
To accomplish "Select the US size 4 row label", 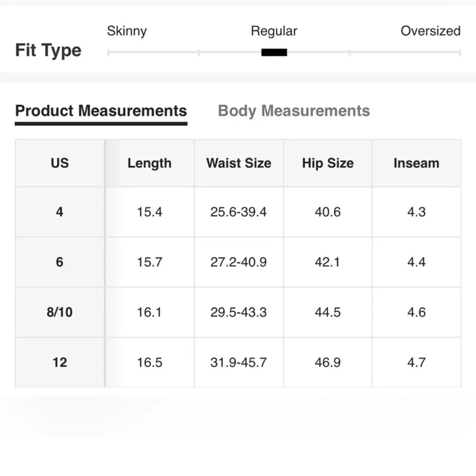I will point(60,212).
